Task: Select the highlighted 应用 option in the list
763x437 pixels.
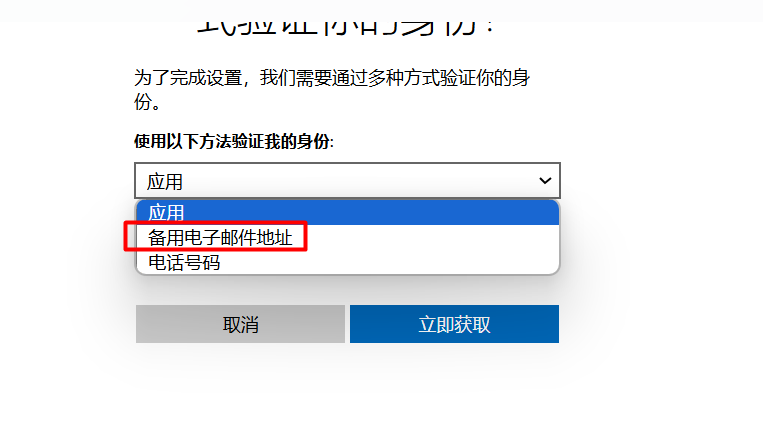Action: (x=347, y=212)
